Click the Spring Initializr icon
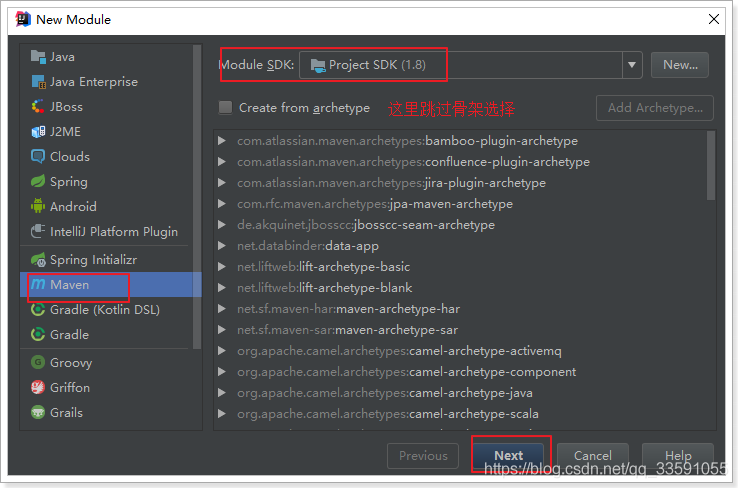738x488 pixels. 38,259
